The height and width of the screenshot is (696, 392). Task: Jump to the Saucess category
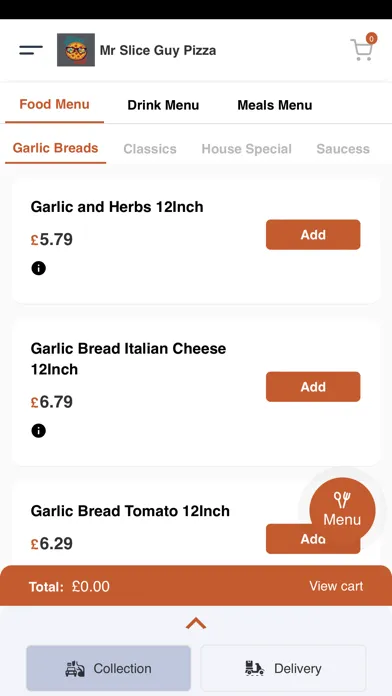coord(343,149)
